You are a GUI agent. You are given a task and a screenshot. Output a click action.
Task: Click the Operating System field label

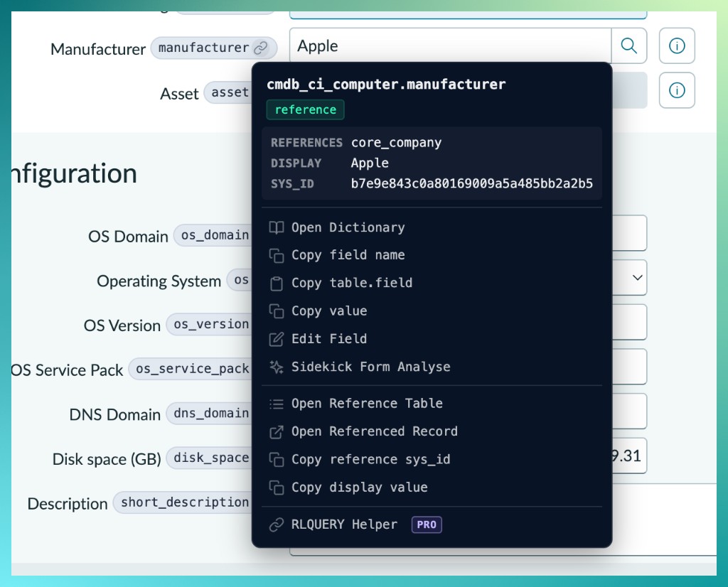pyautogui.click(x=159, y=281)
